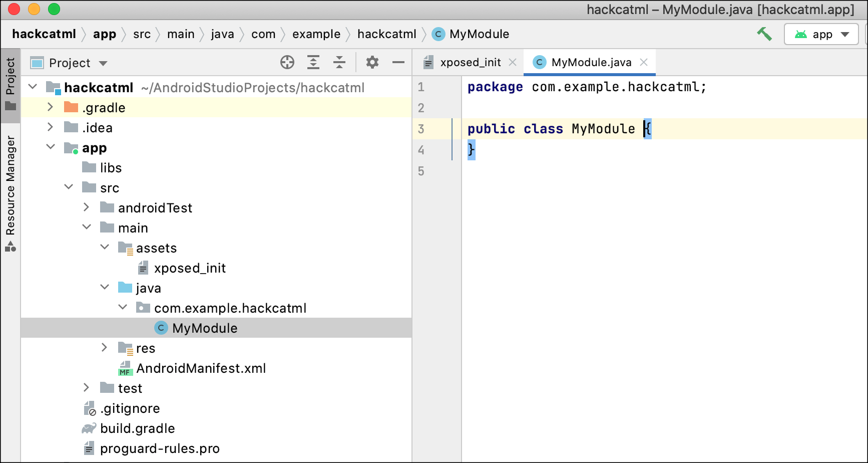This screenshot has height=463, width=868.
Task: Click the AndroidManifest MF file icon
Action: (125, 368)
